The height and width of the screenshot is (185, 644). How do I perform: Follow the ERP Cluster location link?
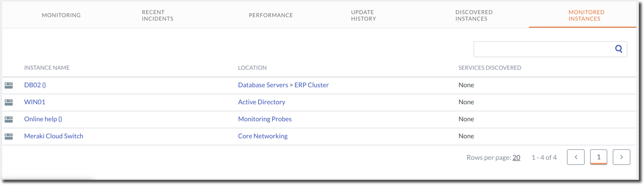(x=311, y=85)
